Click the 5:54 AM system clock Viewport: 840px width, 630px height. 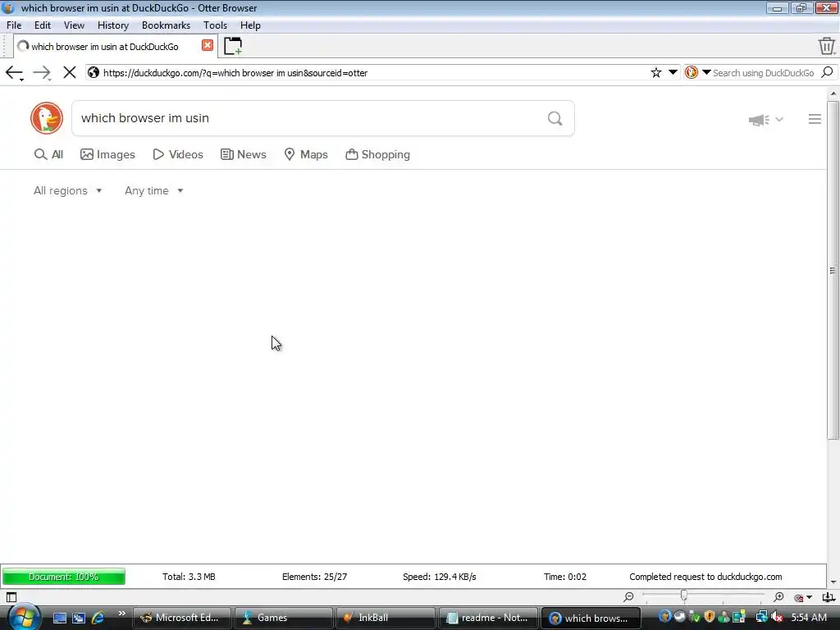(x=809, y=618)
